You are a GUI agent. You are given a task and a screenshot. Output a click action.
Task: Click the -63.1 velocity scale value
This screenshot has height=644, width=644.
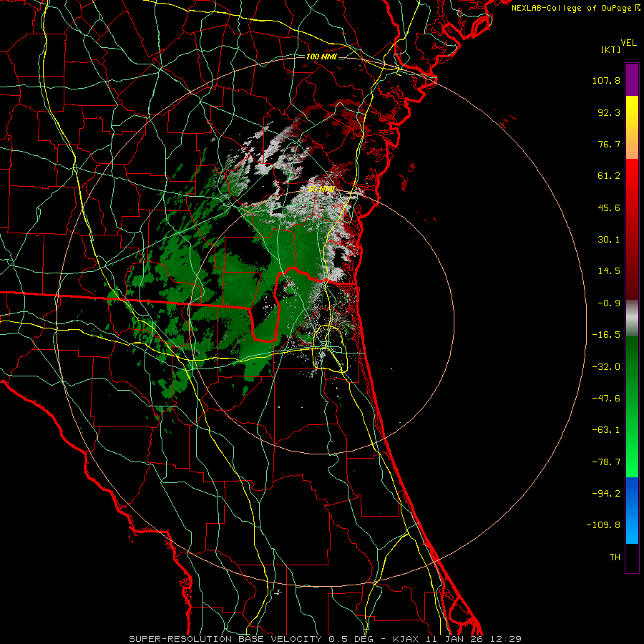[x=606, y=430]
